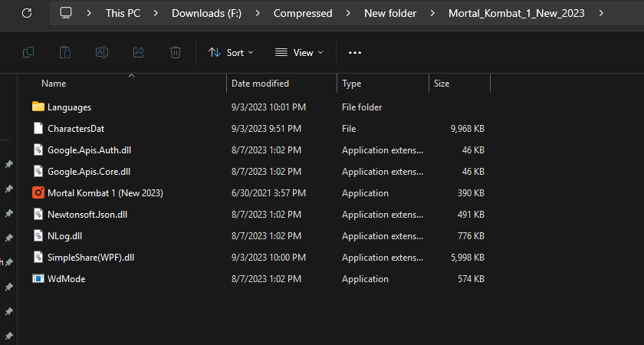Viewport: 644px width, 345px height.
Task: Select the Mortal Kombat 1 application icon
Action: [x=38, y=193]
